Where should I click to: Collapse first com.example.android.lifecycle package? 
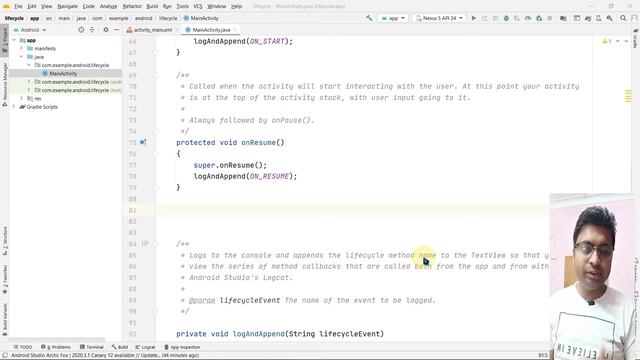coord(29,65)
